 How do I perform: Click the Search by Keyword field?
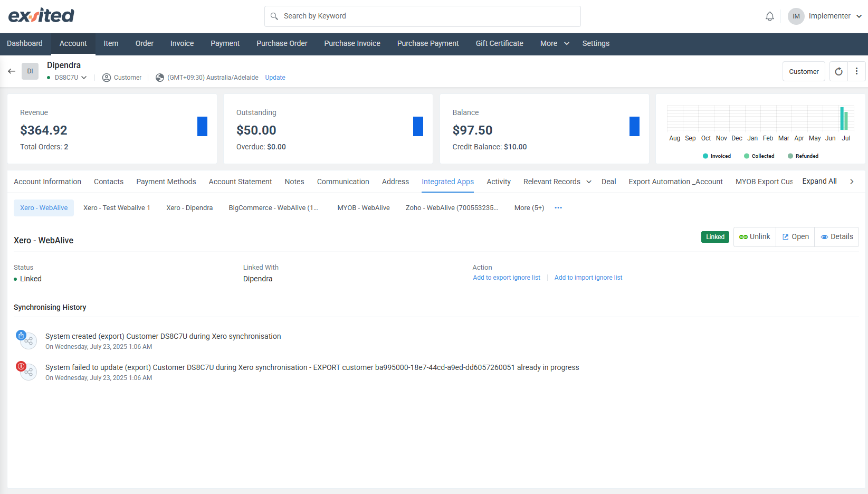tap(422, 16)
